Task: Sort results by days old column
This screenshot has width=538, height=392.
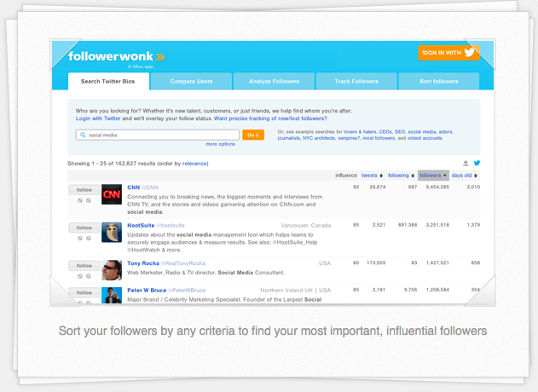Action: (464, 176)
